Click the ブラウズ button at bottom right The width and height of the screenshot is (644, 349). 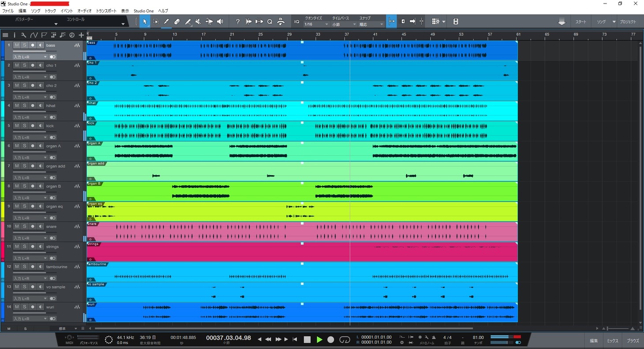tap(633, 341)
